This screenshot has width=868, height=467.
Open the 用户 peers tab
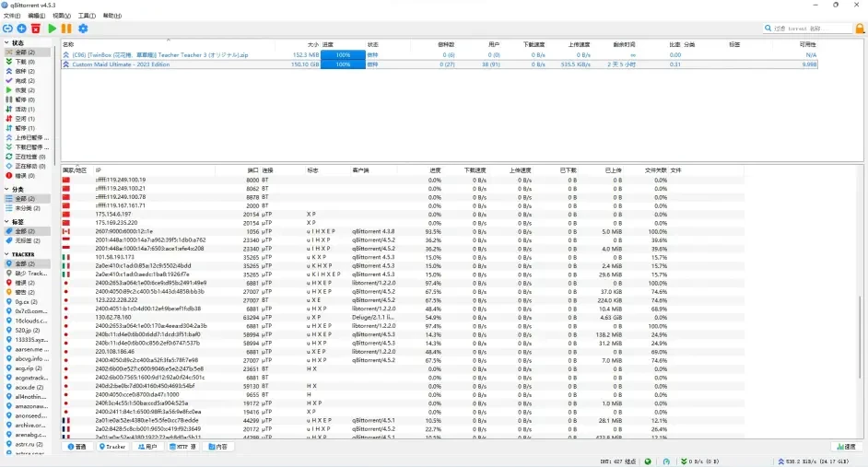coord(147,447)
